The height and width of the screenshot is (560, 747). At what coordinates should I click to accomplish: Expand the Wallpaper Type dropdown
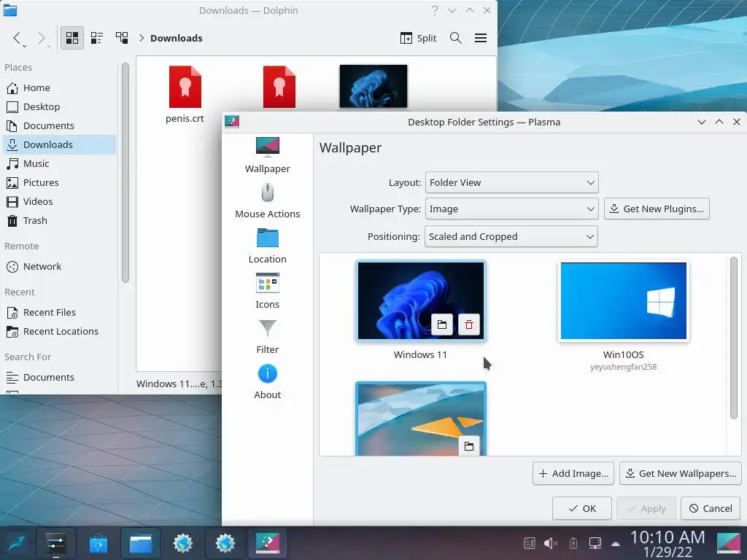[x=511, y=209]
